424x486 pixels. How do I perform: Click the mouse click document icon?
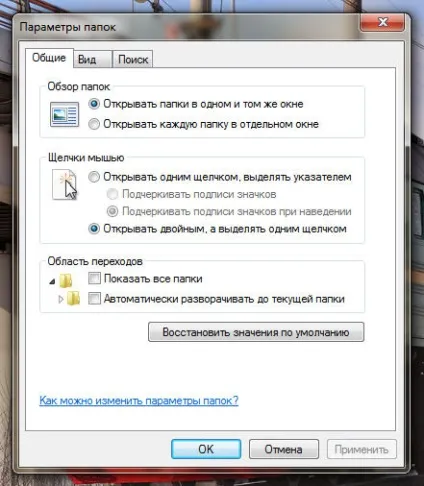(x=65, y=185)
